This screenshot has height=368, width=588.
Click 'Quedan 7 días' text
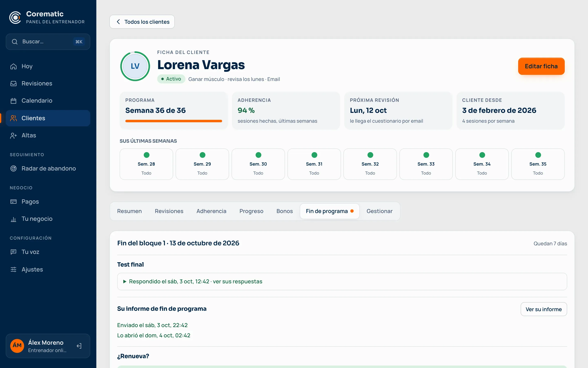tap(550, 243)
